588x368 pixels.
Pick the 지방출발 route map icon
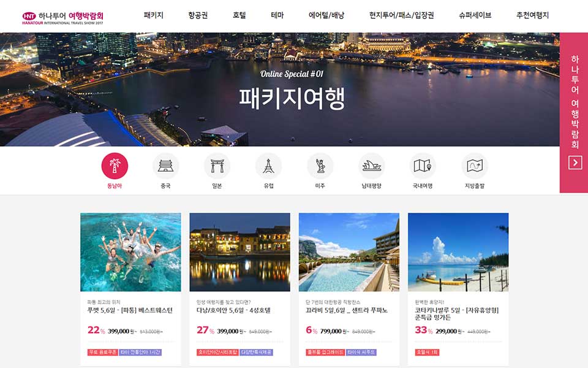pyautogui.click(x=474, y=166)
